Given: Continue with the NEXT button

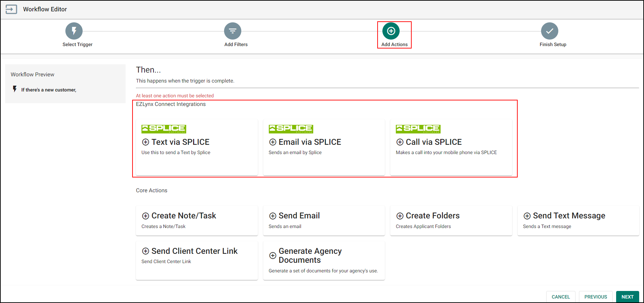Looking at the screenshot, I should pyautogui.click(x=627, y=297).
